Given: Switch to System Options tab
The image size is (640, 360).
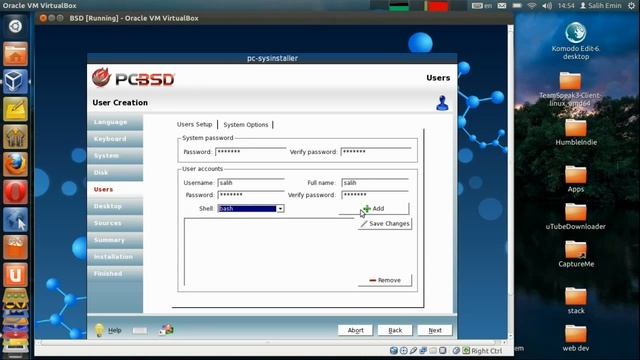Looking at the screenshot, I should click(x=246, y=124).
